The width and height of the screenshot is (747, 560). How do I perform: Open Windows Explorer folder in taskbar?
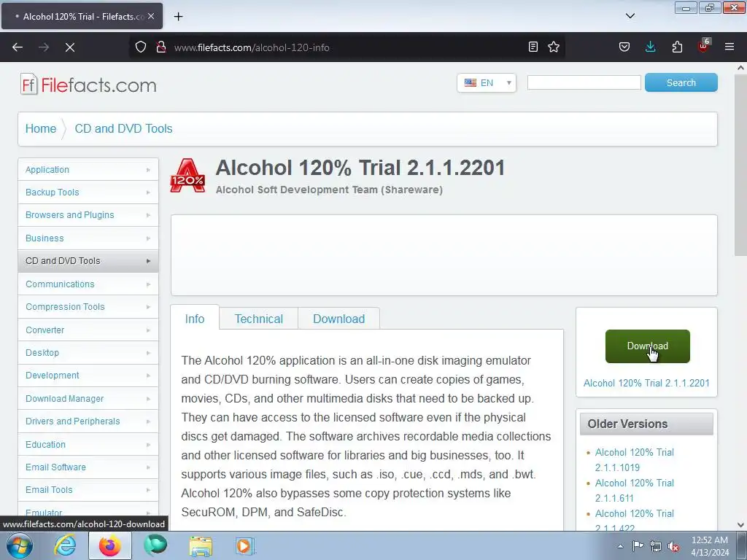coord(201,545)
